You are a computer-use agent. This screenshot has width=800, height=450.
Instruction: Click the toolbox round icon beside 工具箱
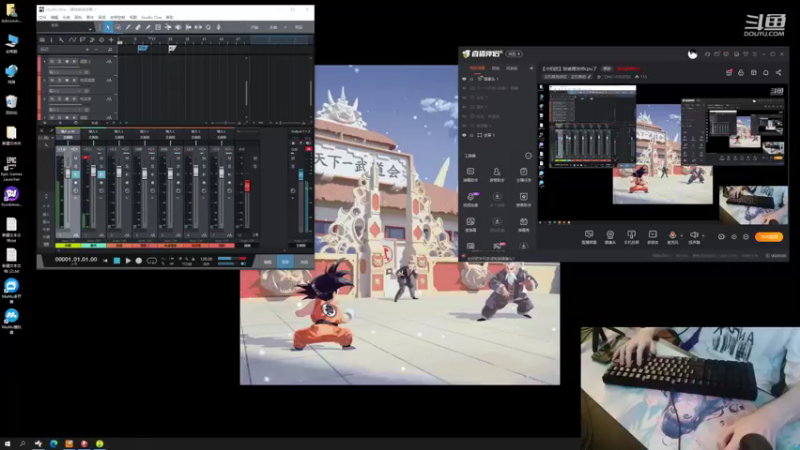(x=528, y=156)
